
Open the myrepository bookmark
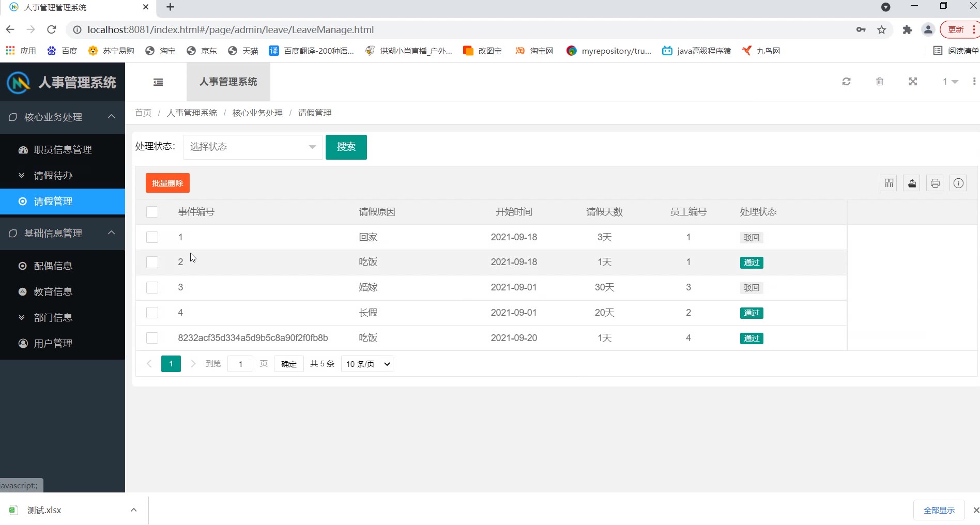pyautogui.click(x=609, y=51)
